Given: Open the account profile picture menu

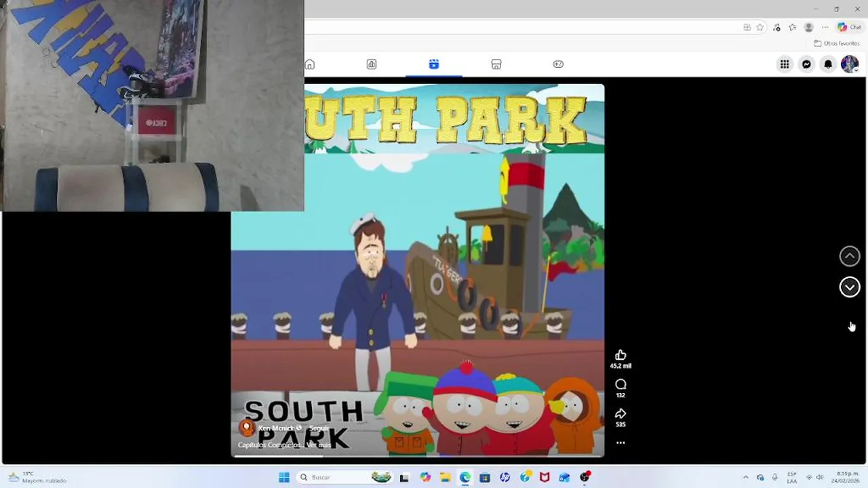Looking at the screenshot, I should [x=850, y=64].
